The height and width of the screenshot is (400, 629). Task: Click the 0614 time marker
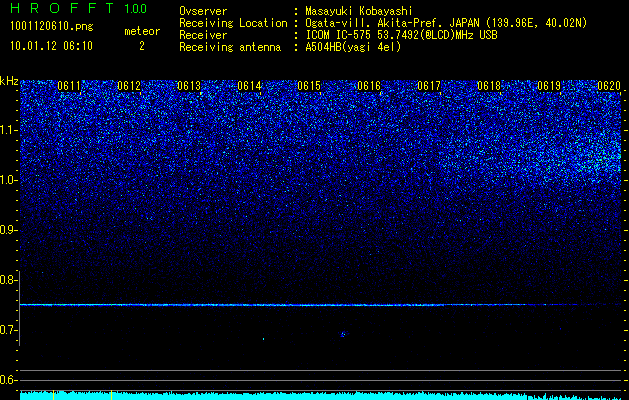[249, 86]
